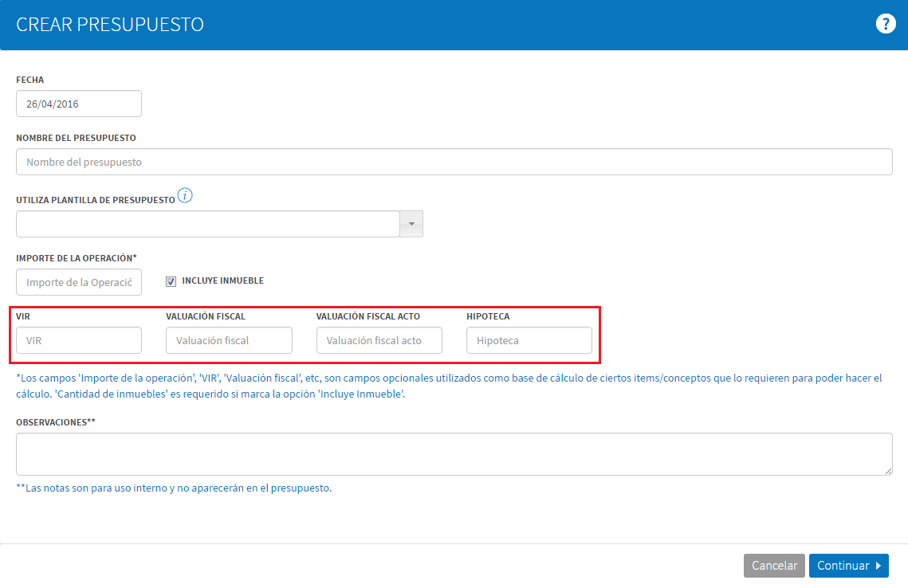Open the plantilla de presupuesto combo box

(208, 224)
